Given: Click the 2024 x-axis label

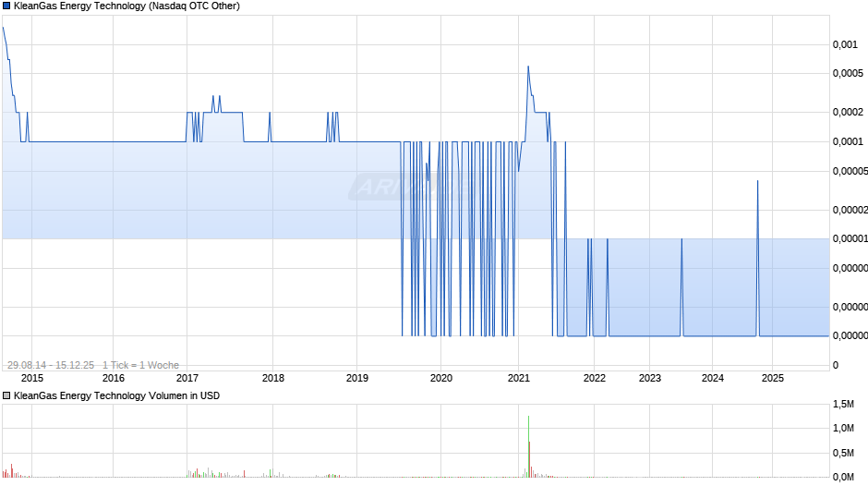Looking at the screenshot, I should point(713,378).
